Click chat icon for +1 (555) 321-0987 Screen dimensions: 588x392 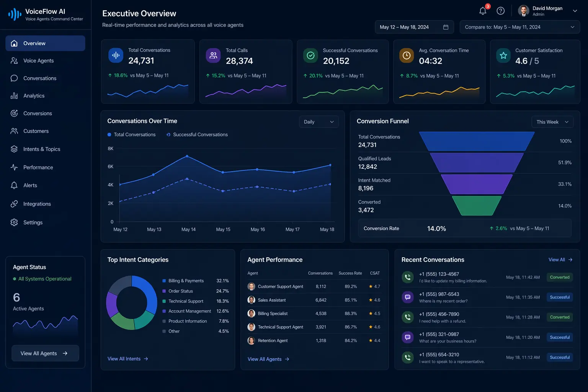point(408,337)
